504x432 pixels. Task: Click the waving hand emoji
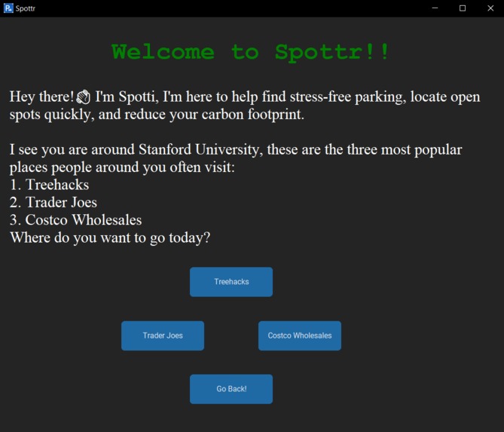(84, 97)
